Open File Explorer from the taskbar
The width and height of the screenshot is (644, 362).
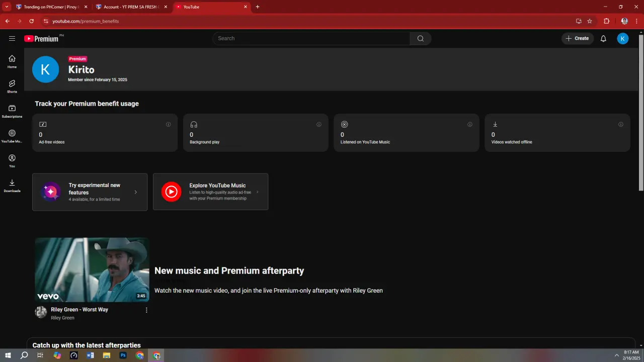[x=107, y=355]
